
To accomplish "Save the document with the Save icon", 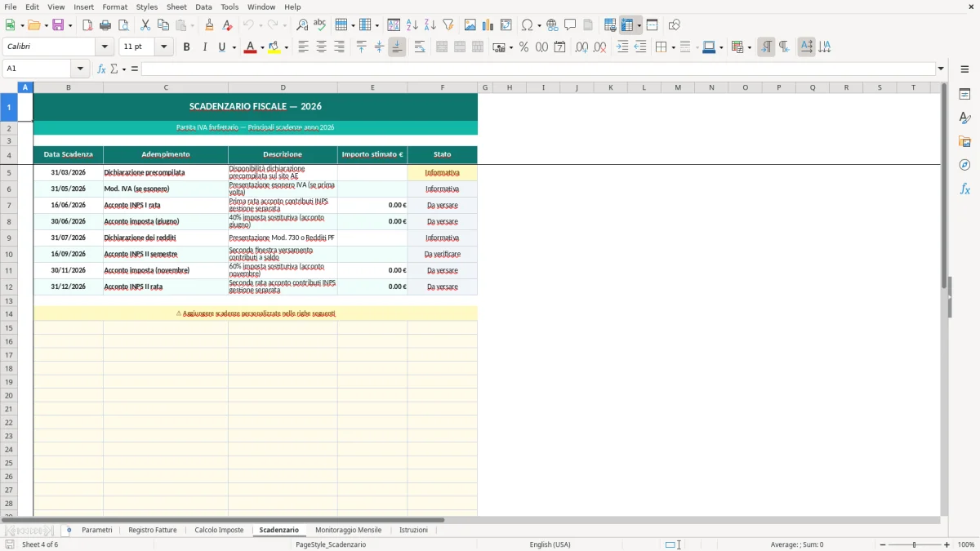I will point(58,25).
